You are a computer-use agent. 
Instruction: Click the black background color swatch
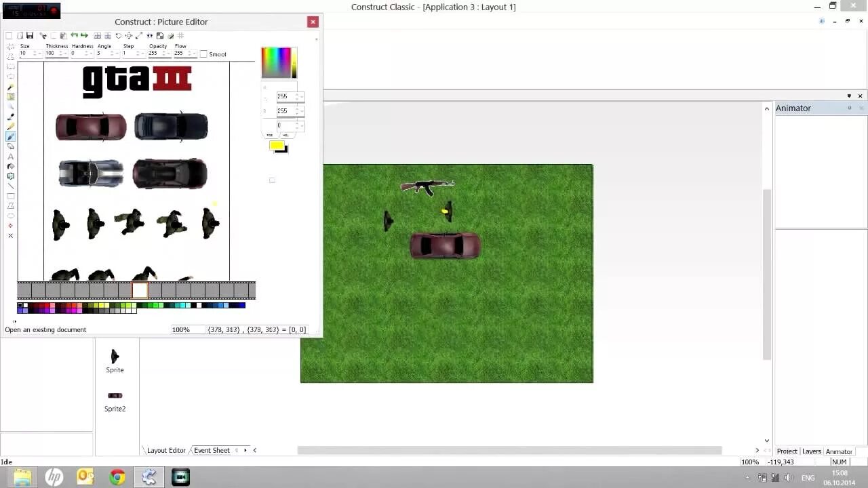tap(283, 150)
